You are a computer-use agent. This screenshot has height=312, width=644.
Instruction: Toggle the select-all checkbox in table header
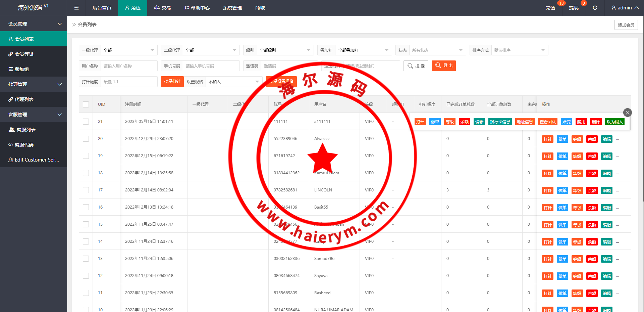click(86, 104)
